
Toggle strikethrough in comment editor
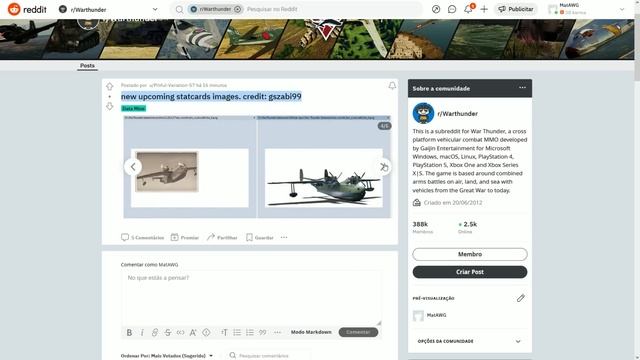click(x=168, y=333)
